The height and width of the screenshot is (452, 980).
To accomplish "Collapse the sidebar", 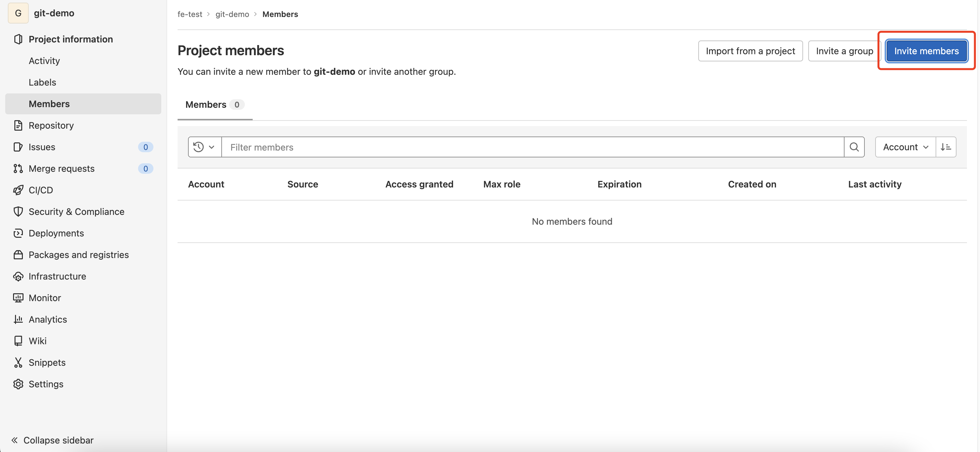I will pyautogui.click(x=53, y=440).
